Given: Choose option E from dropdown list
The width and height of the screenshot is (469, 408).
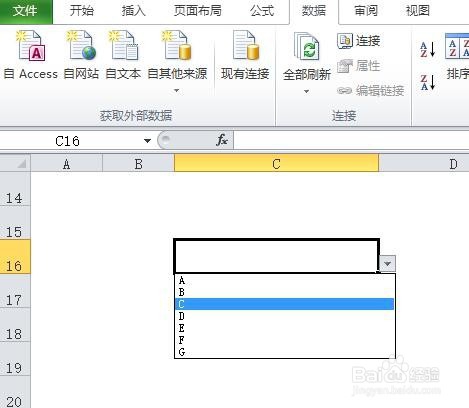Looking at the screenshot, I should [x=284, y=328].
